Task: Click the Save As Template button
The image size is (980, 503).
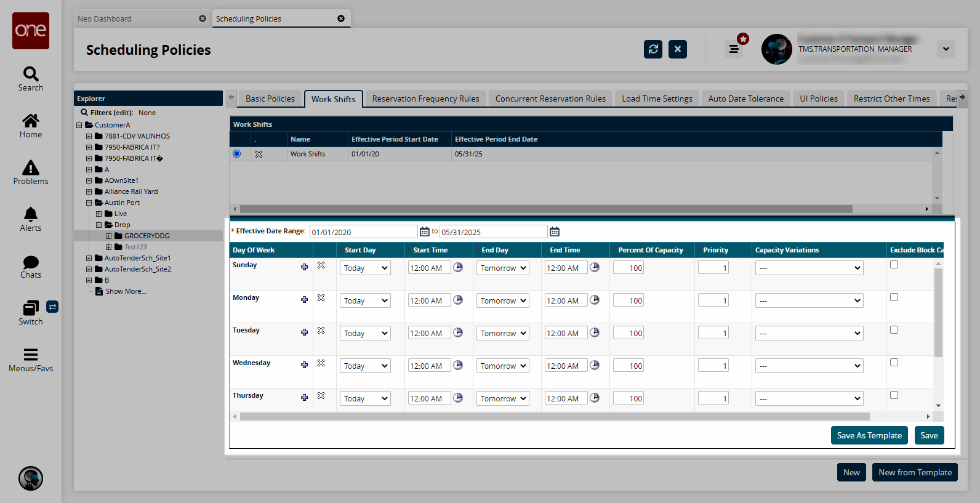Action: click(x=869, y=435)
